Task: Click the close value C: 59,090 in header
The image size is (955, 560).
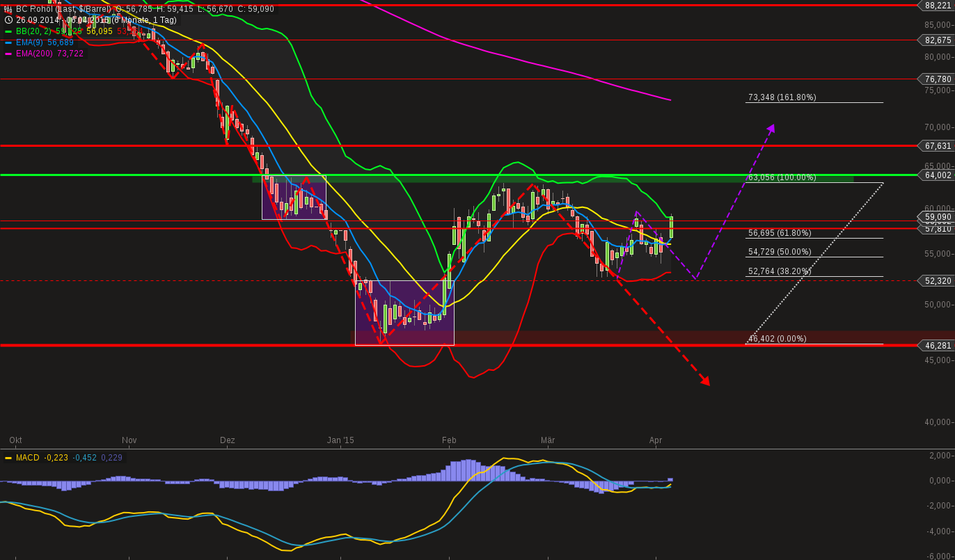Action: [255, 9]
